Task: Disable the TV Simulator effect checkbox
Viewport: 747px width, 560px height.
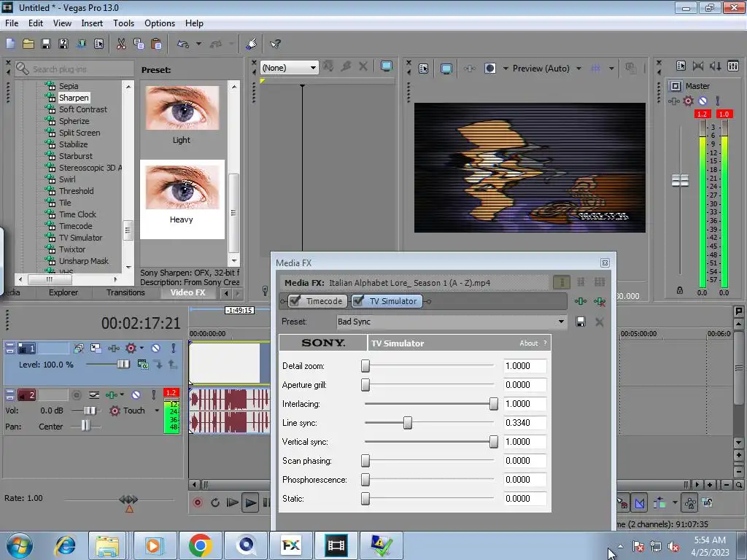Action: (358, 301)
